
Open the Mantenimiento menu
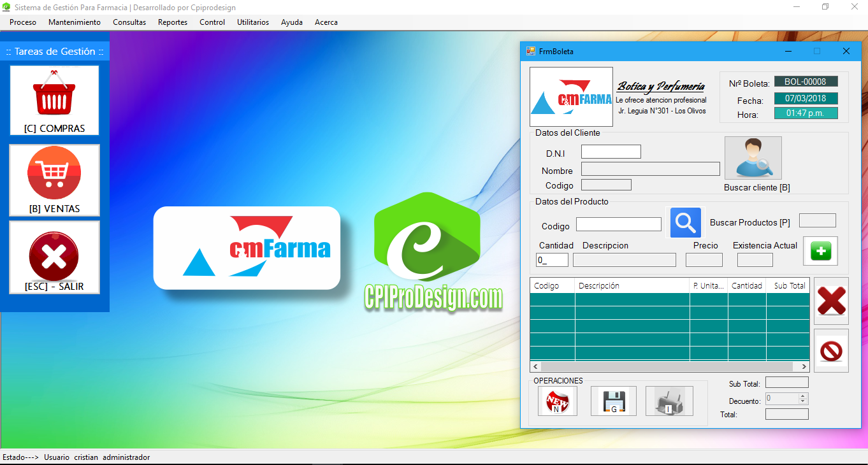pyautogui.click(x=75, y=22)
